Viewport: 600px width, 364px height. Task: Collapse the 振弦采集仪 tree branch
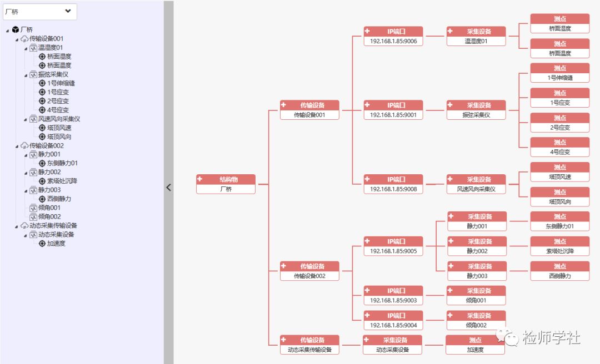pos(26,75)
